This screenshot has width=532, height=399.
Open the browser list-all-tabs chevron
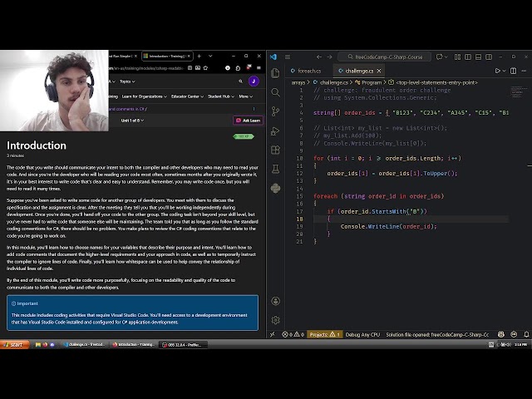[x=210, y=56]
